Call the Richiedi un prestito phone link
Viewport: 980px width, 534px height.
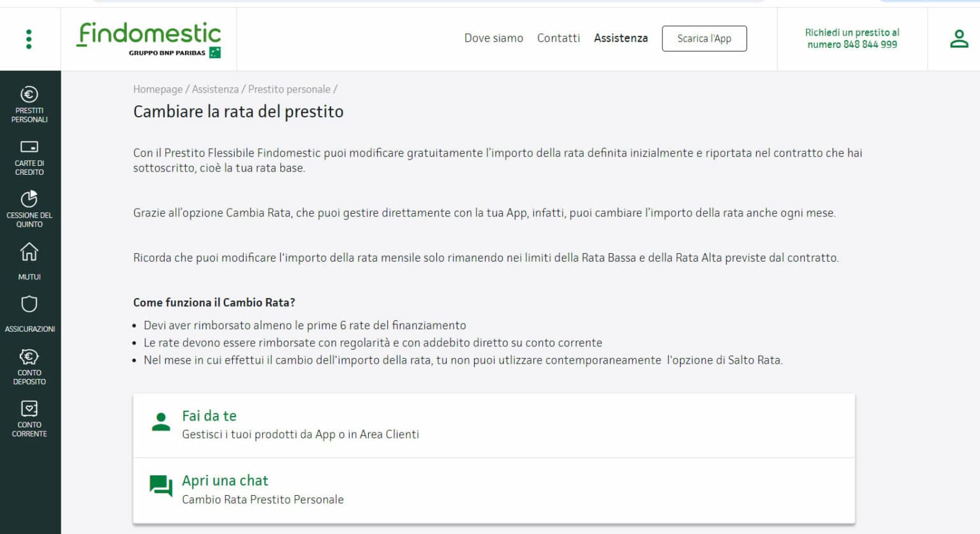coord(853,38)
